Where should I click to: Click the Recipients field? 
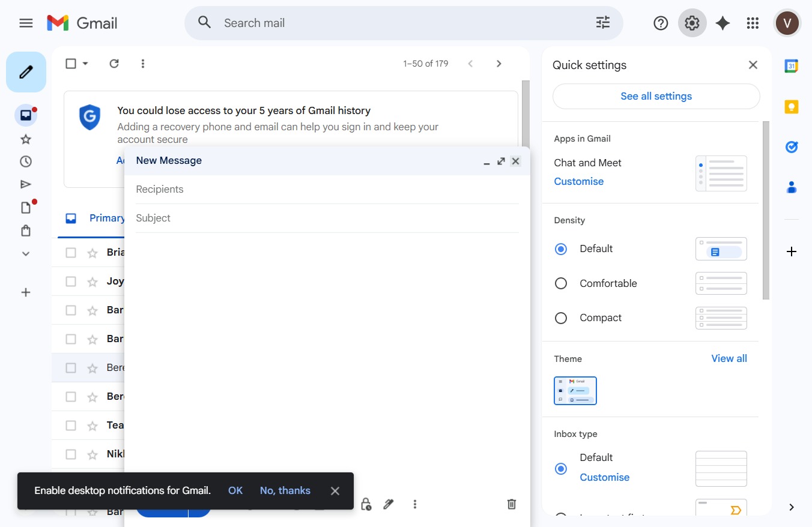click(327, 189)
